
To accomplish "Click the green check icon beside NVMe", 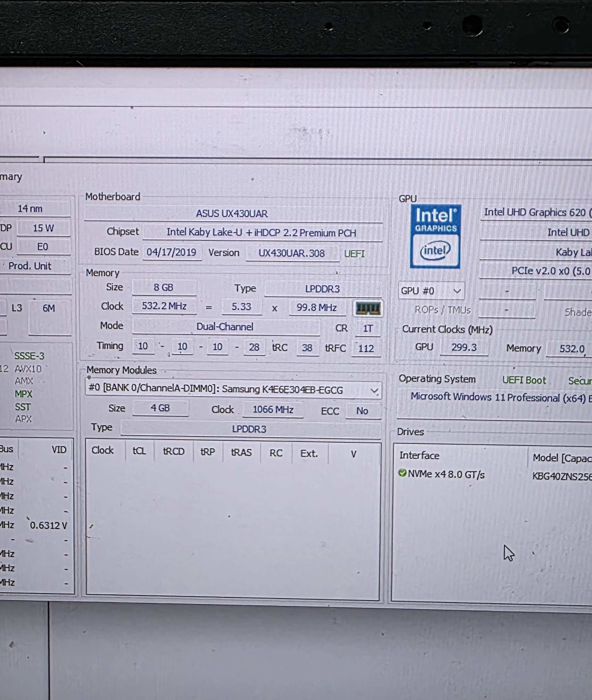I will 402,473.
